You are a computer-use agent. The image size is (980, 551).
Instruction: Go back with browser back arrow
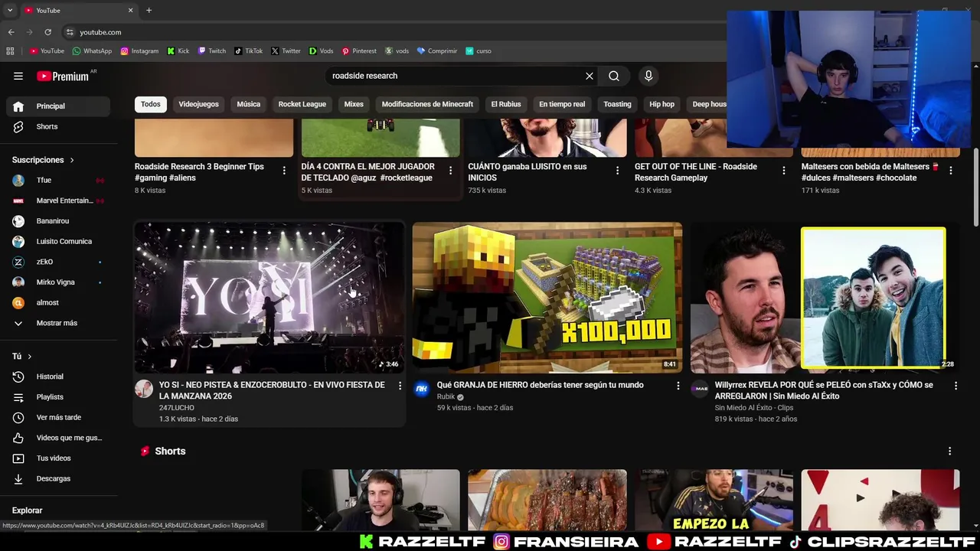[11, 32]
